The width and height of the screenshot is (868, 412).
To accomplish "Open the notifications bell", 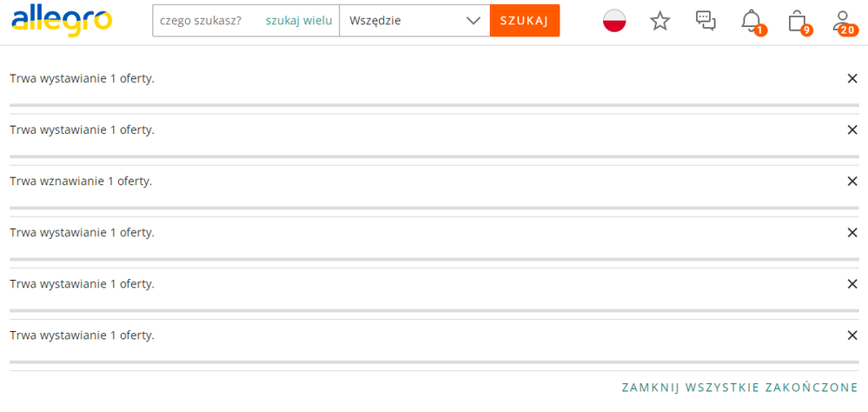I will [752, 21].
